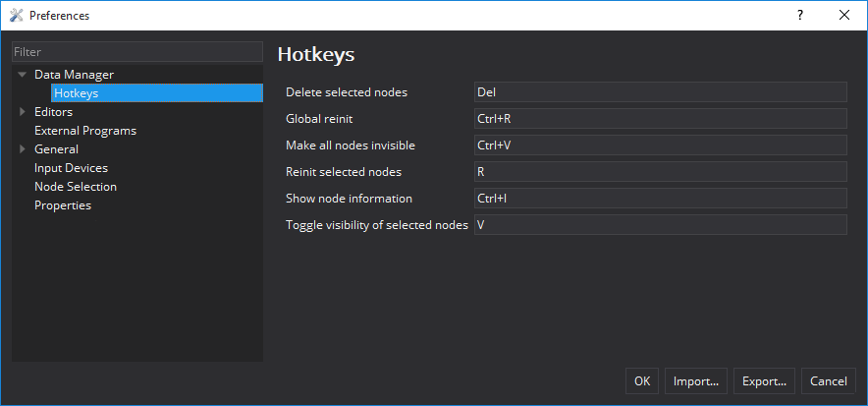Close the Preferences dialog
Image resolution: width=868 pixels, height=406 pixels.
(844, 16)
